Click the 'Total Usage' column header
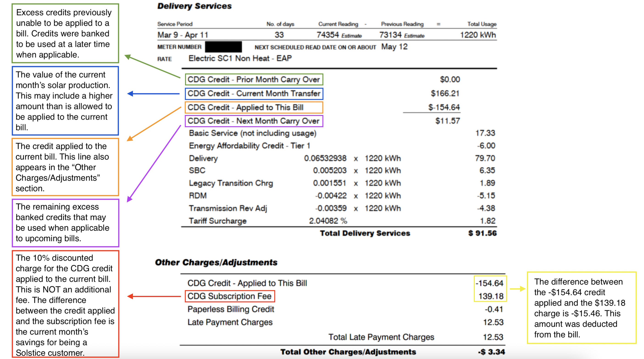The width and height of the screenshot is (644, 359). pos(482,24)
